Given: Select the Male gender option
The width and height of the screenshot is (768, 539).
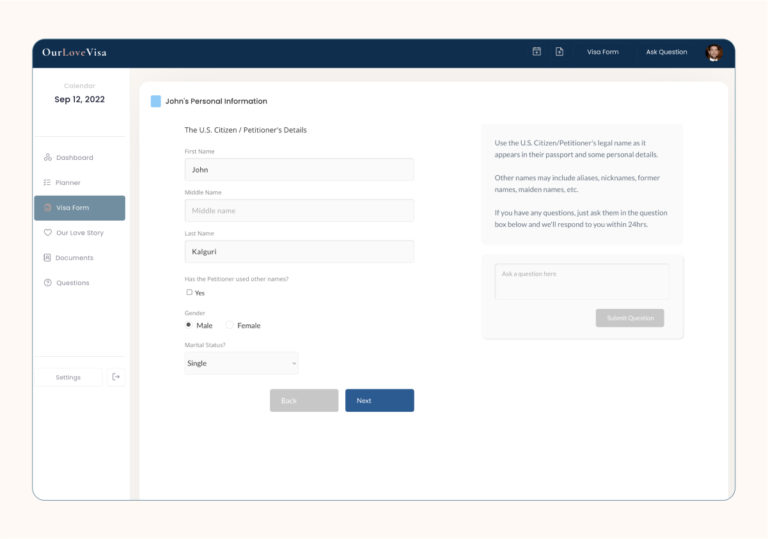Looking at the screenshot, I should (x=190, y=325).
